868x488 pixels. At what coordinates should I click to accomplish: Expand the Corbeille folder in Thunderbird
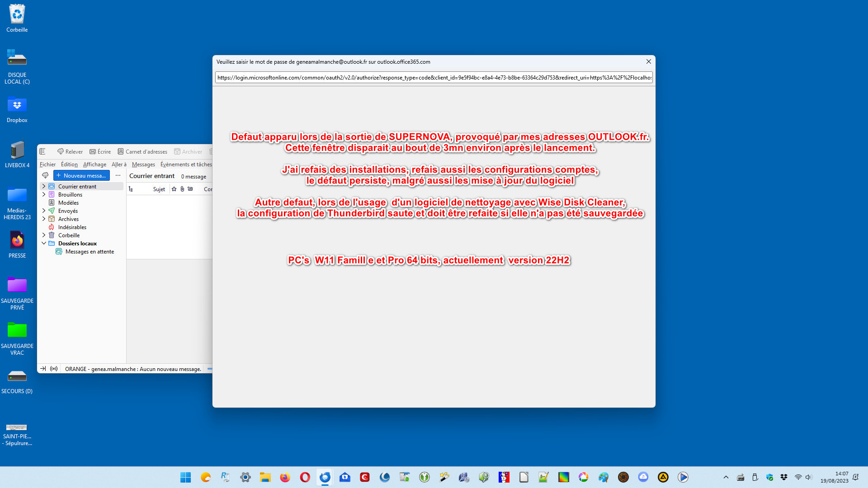(44, 235)
